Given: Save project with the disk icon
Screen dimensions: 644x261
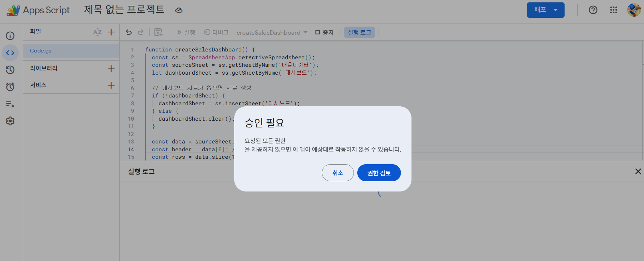Looking at the screenshot, I should pos(159,32).
